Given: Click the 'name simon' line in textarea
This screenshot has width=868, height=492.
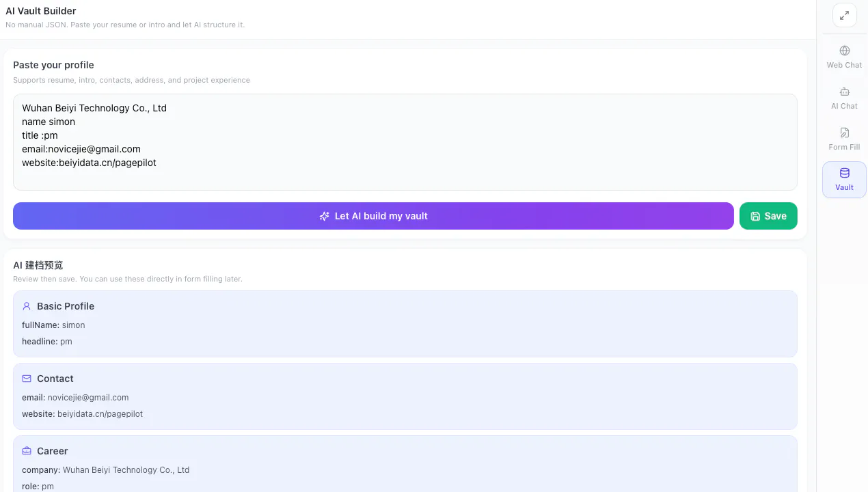Looking at the screenshot, I should tap(49, 122).
